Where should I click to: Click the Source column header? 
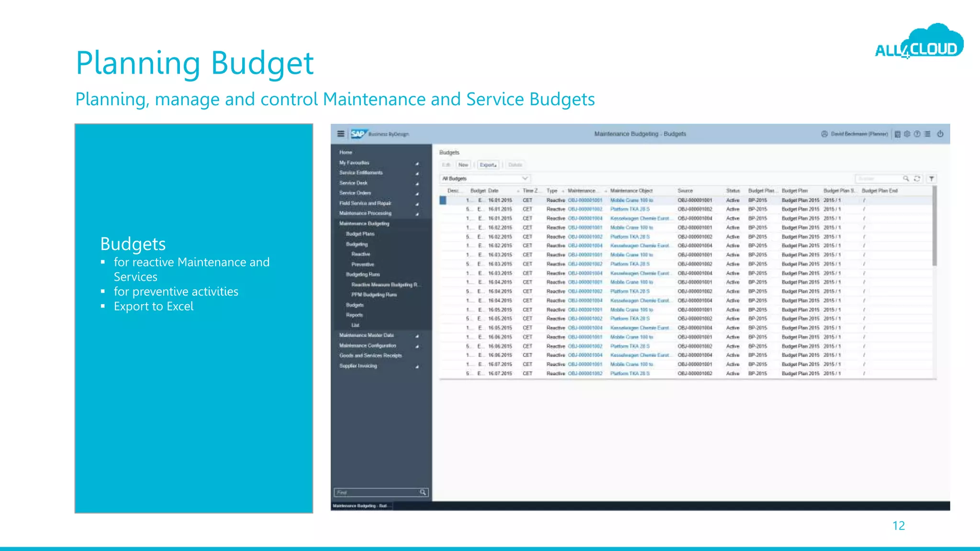(x=685, y=191)
